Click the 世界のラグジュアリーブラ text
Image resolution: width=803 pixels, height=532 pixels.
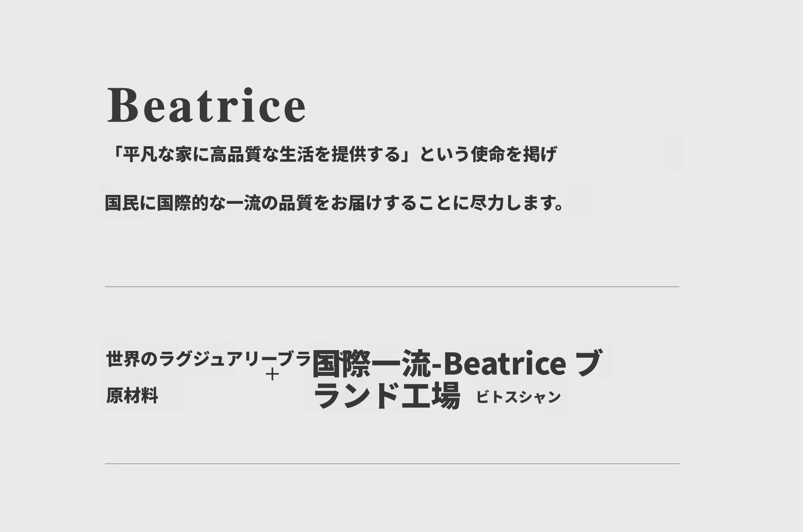tap(209, 359)
